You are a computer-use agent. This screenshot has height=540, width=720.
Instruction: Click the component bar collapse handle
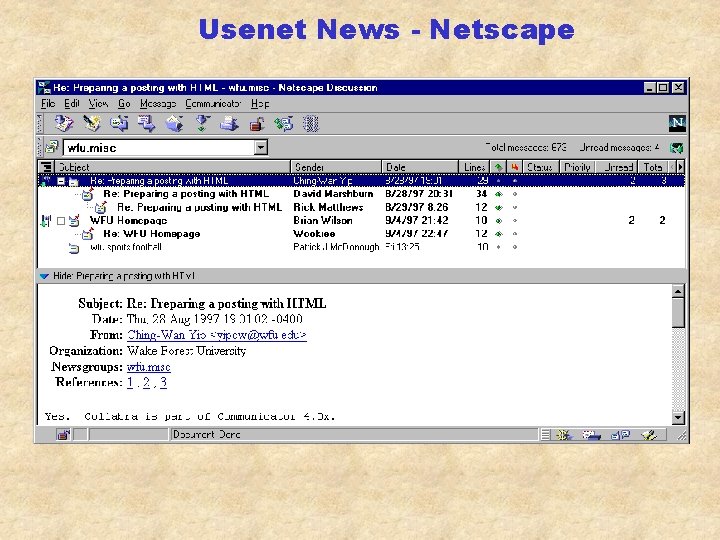click(545, 434)
